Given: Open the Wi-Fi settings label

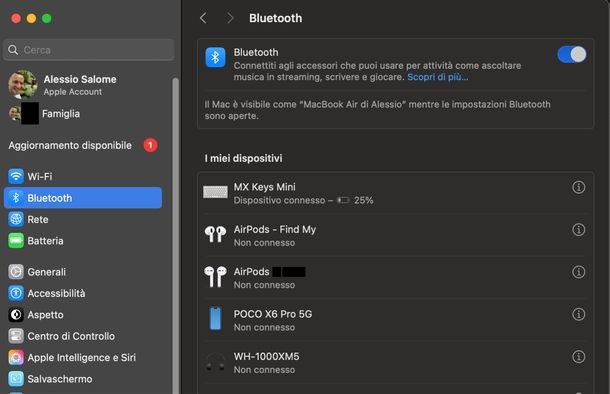Looking at the screenshot, I should [x=40, y=177].
